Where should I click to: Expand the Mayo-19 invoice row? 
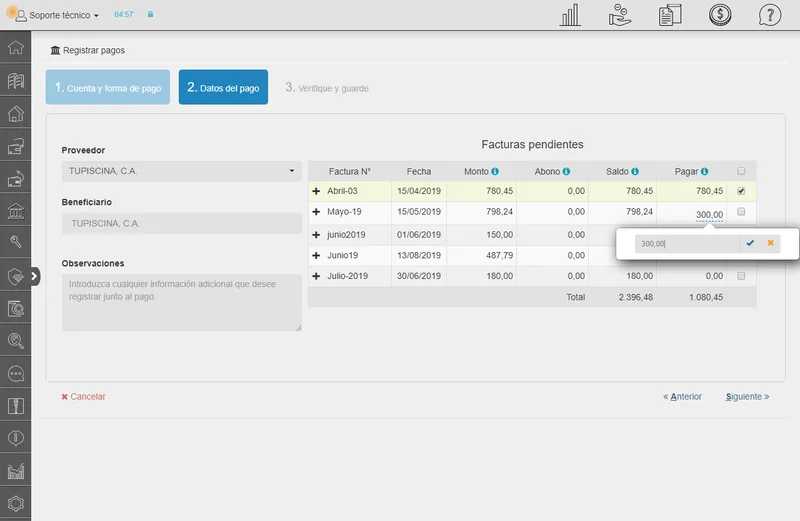[x=316, y=211]
